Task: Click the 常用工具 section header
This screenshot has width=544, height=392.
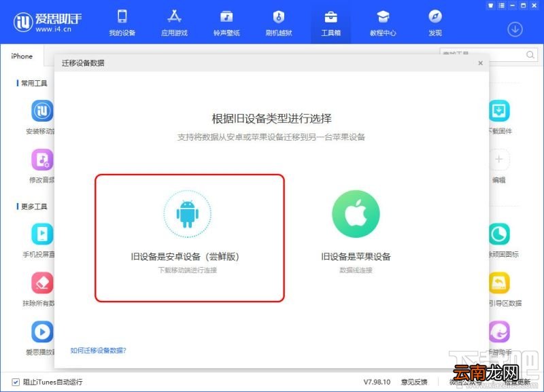Action: [x=33, y=83]
